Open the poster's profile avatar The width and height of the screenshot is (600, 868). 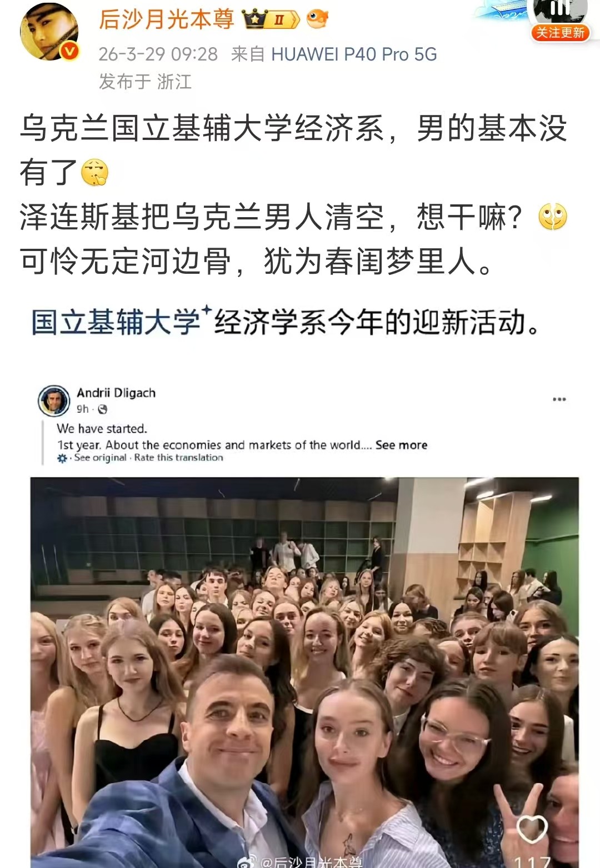coord(49,32)
